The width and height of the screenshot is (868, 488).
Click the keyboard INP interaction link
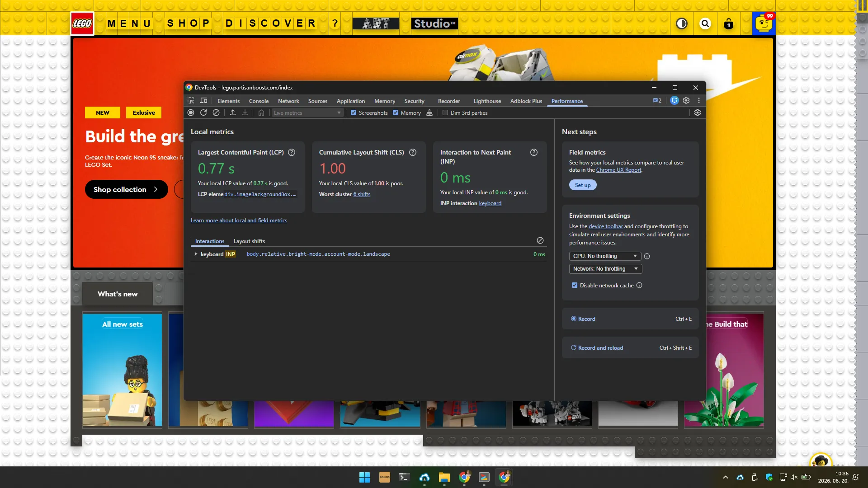(x=490, y=203)
